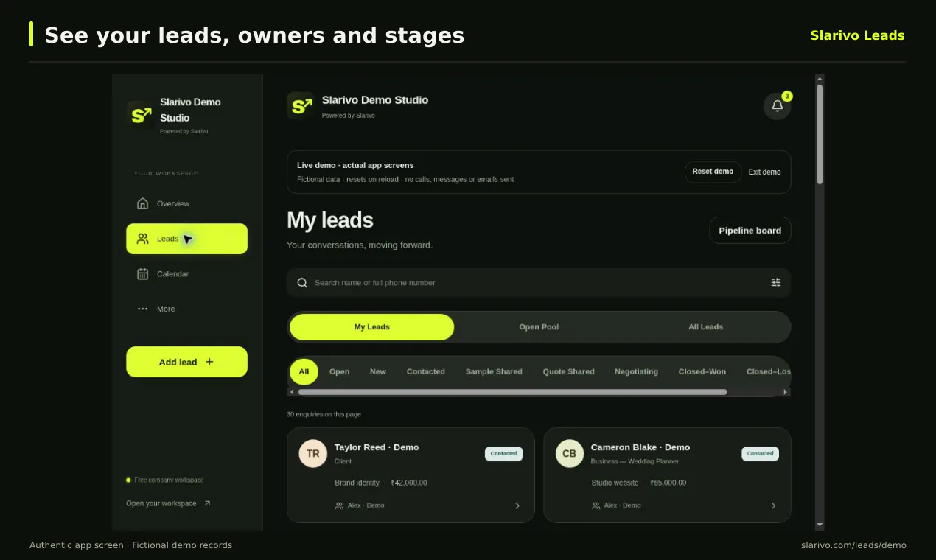Click the TR avatar on Taylor Reed card
This screenshot has height=560, width=936.
(x=312, y=453)
